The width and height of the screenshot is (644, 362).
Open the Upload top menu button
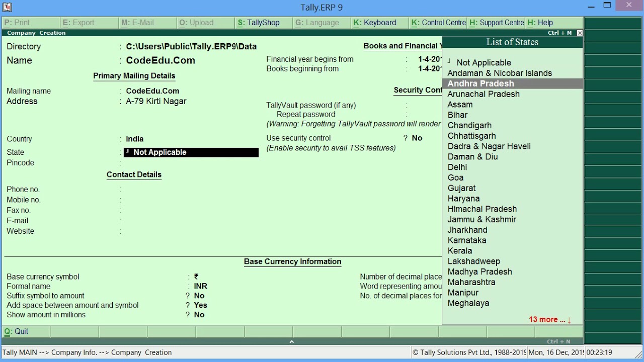[x=206, y=23]
